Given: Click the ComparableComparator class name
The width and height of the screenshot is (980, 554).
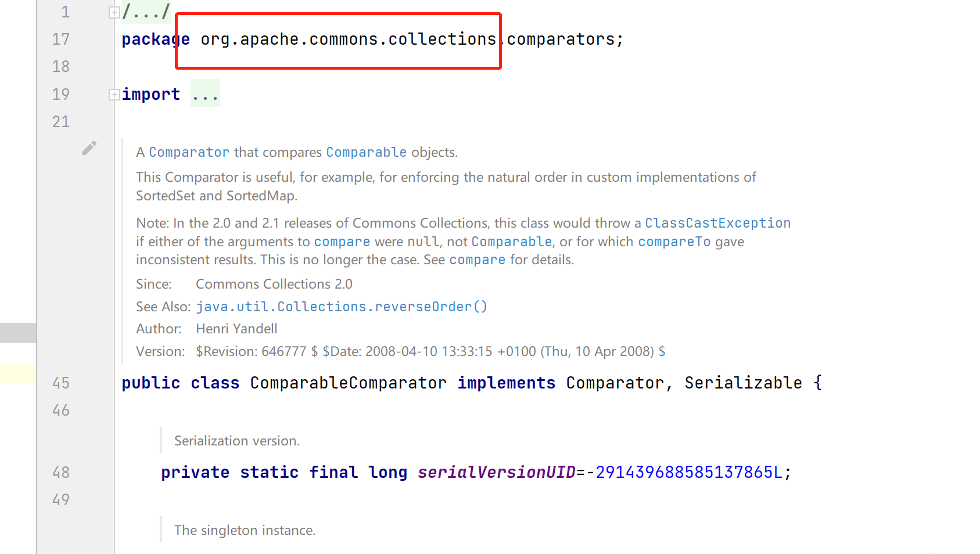Looking at the screenshot, I should [x=349, y=383].
